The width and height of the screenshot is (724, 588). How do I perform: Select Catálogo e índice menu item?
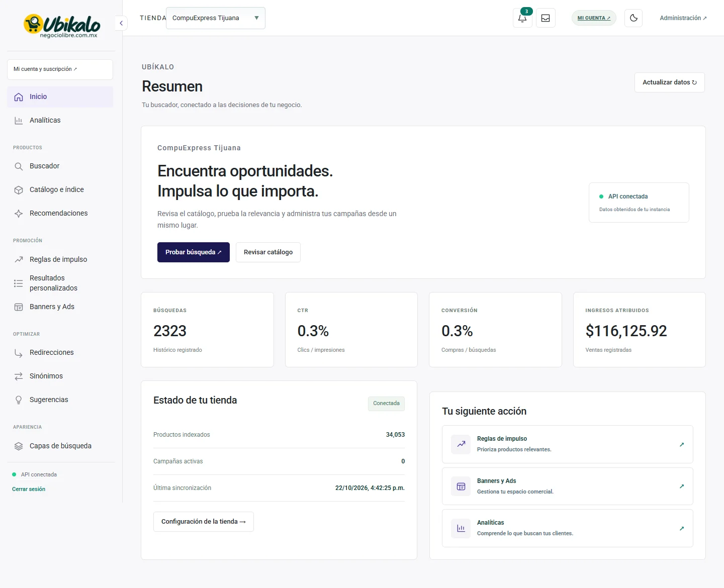60,190
